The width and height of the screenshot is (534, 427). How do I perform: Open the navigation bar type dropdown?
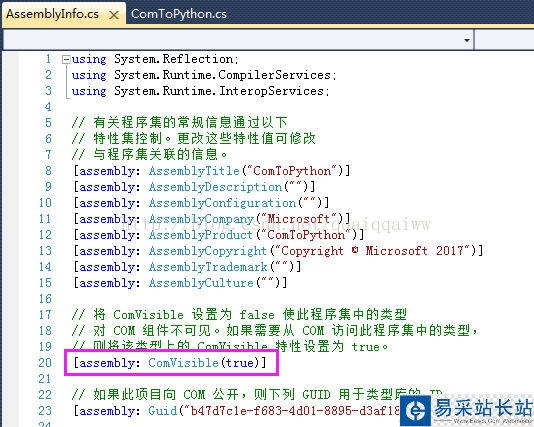click(467, 40)
